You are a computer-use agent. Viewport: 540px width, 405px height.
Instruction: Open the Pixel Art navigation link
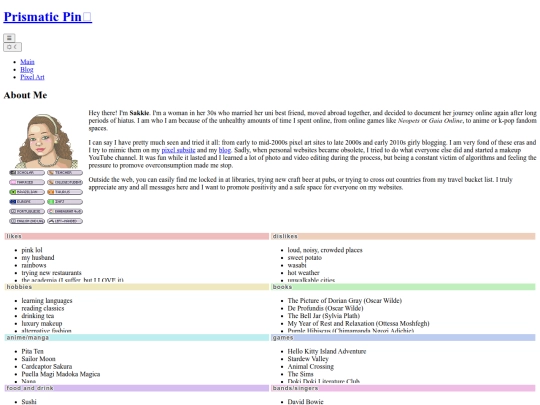pyautogui.click(x=32, y=77)
